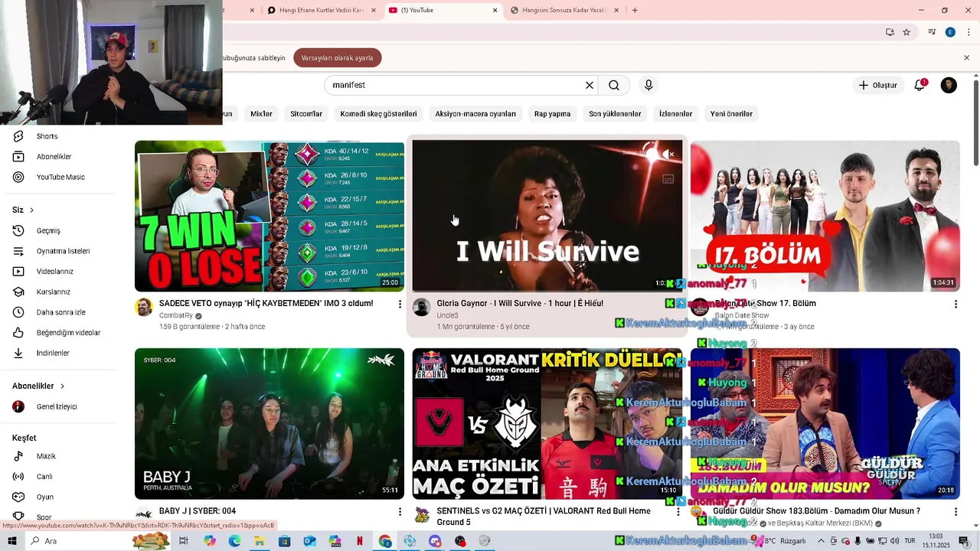Select the Sitcomlar filter chip
The image size is (980, 551).
coord(306,114)
